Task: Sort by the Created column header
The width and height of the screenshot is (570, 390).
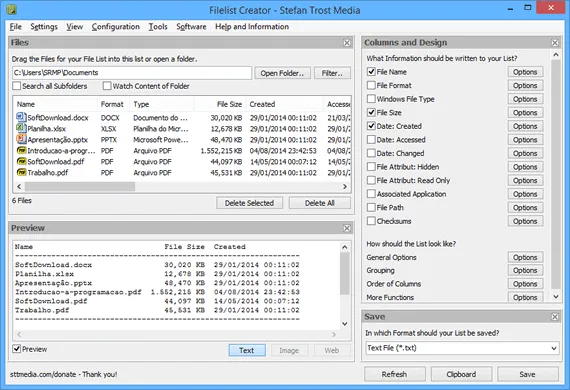Action: point(285,104)
